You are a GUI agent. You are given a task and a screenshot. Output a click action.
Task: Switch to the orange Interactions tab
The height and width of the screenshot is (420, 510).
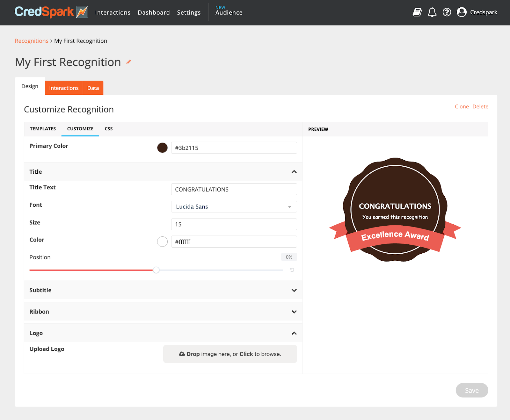coord(64,88)
